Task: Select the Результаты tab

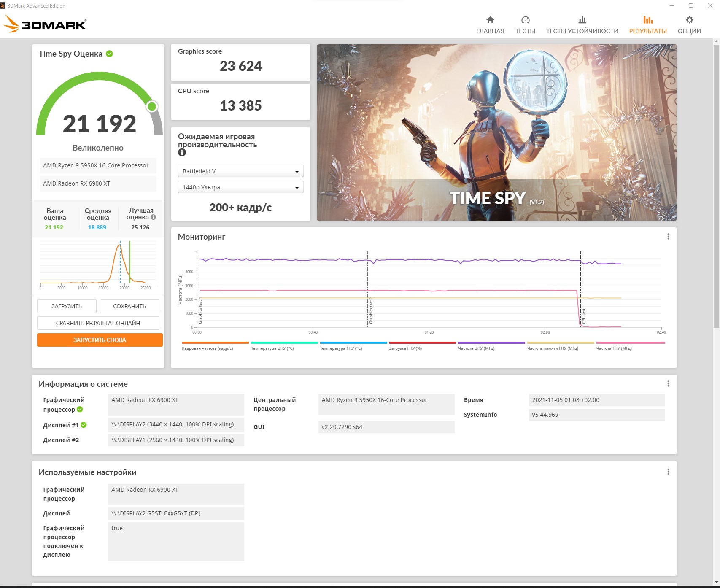Action: 648,25
